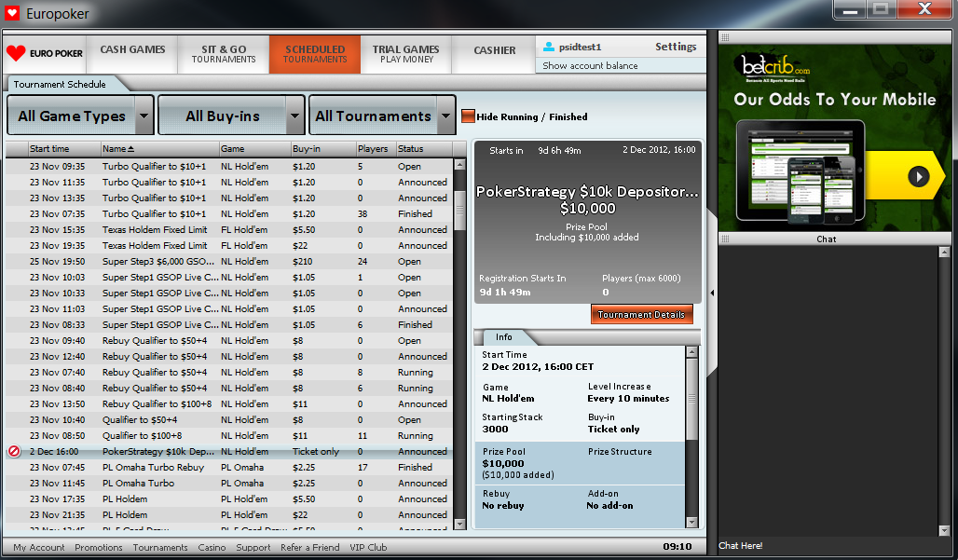Select Rebuy Qualifier to $100+8 row
The image size is (958, 560).
pos(229,403)
